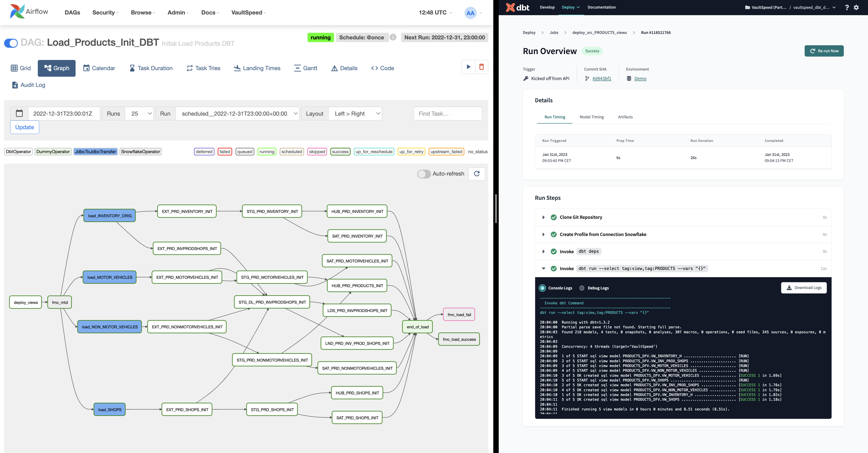Select Debug Logs radio option
Screen dimensions: 868x453
point(582,288)
